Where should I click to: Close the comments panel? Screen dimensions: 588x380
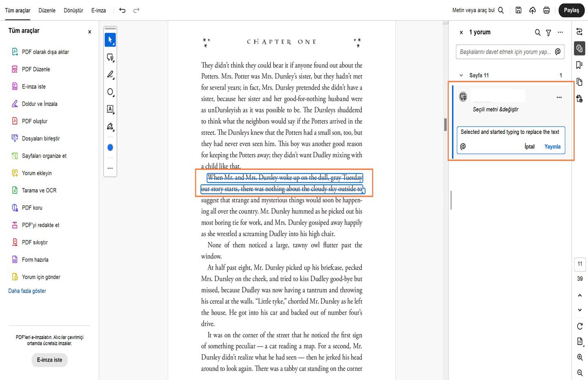coord(461,32)
